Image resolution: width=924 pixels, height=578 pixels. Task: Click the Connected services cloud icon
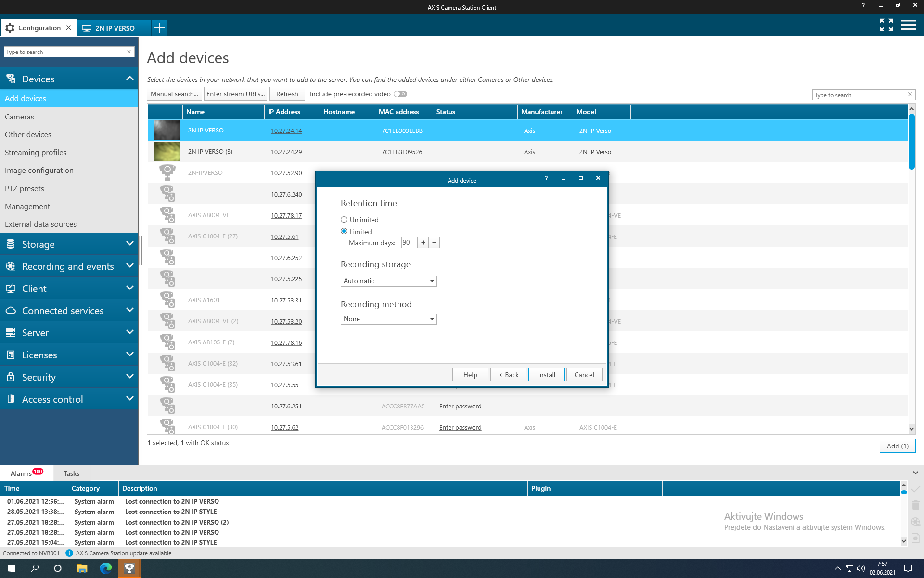point(11,310)
